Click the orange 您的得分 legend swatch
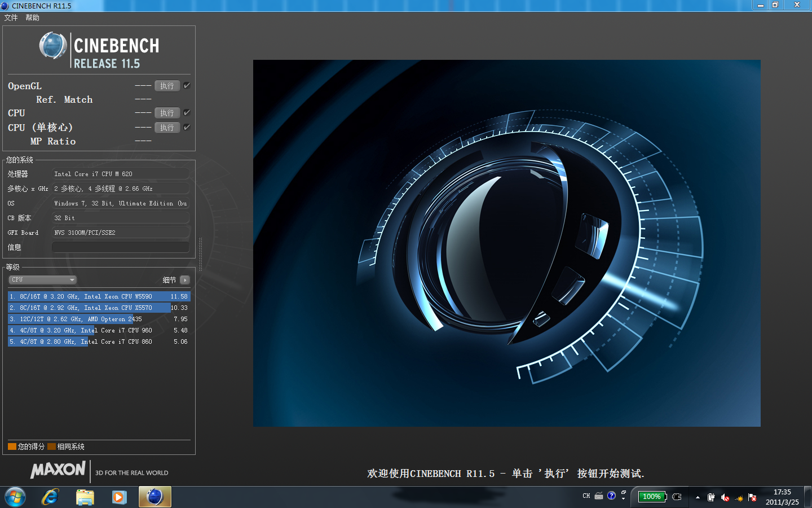 [x=12, y=446]
